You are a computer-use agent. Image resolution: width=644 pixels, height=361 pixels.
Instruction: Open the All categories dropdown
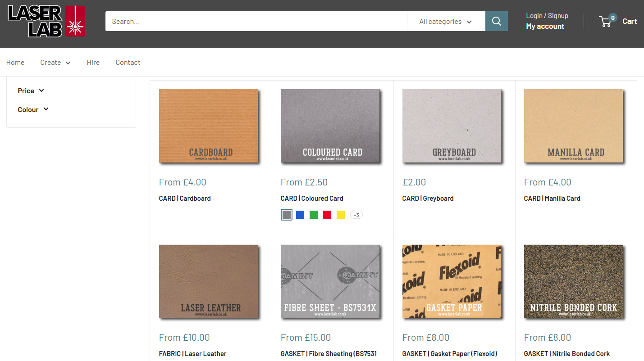(446, 21)
